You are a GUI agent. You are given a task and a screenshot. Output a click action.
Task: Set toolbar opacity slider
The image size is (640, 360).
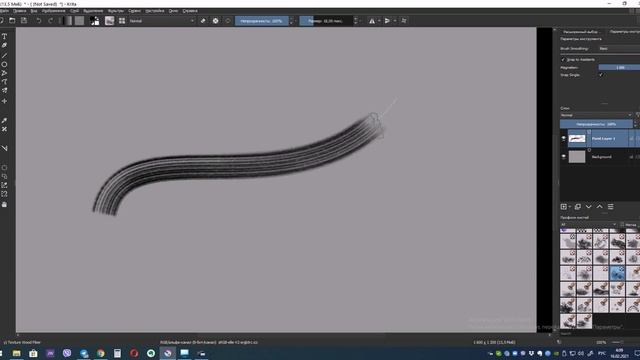[x=261, y=21]
